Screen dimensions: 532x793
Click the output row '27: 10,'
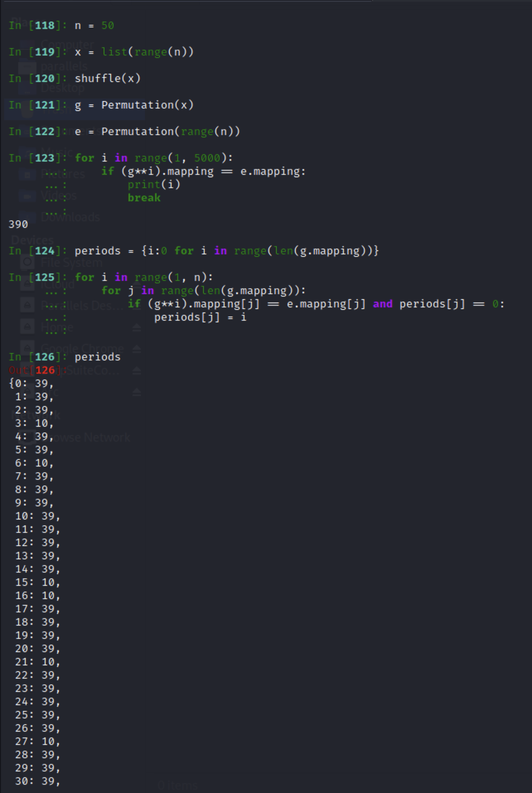pos(38,742)
